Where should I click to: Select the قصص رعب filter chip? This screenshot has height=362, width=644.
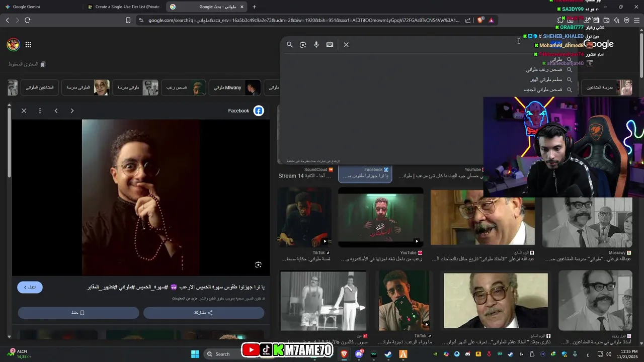click(x=184, y=87)
